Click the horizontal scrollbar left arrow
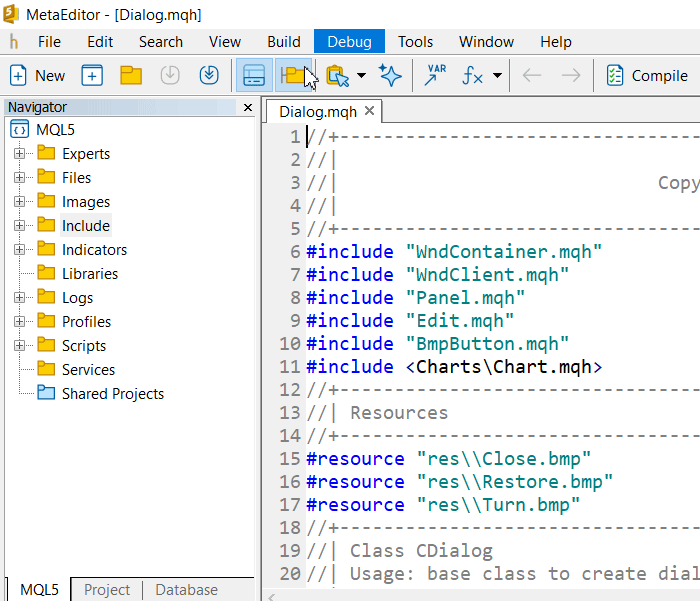The image size is (700, 601). tap(271, 597)
